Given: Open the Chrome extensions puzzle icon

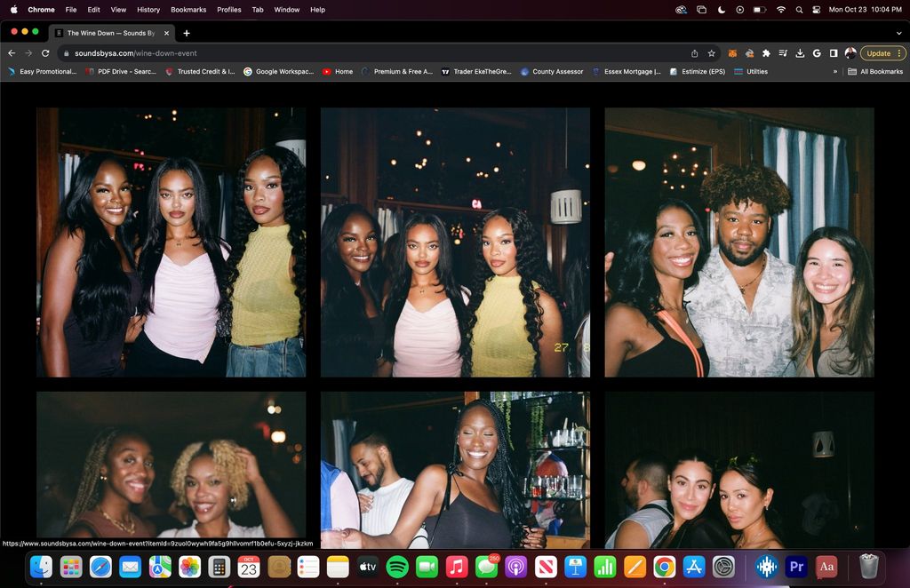Looking at the screenshot, I should (766, 53).
